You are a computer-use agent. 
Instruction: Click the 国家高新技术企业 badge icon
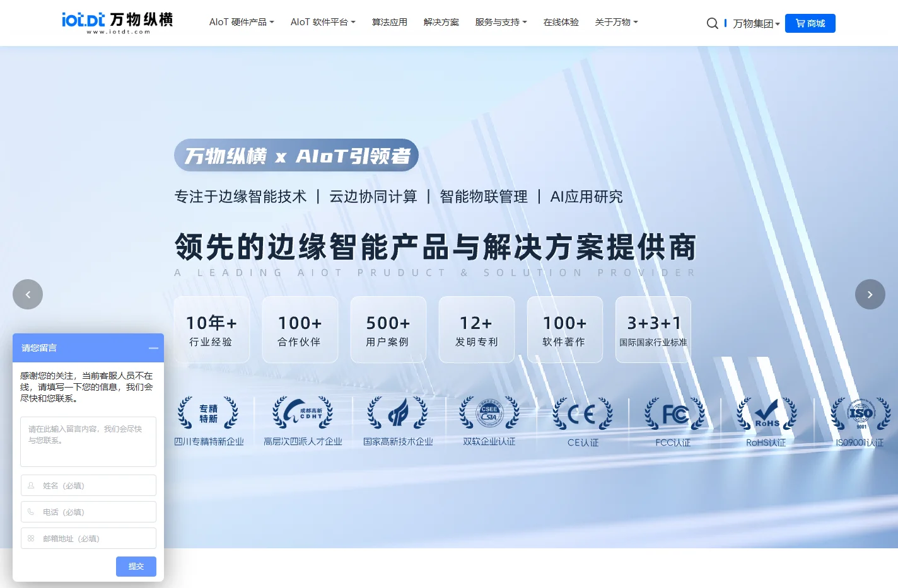point(398,413)
